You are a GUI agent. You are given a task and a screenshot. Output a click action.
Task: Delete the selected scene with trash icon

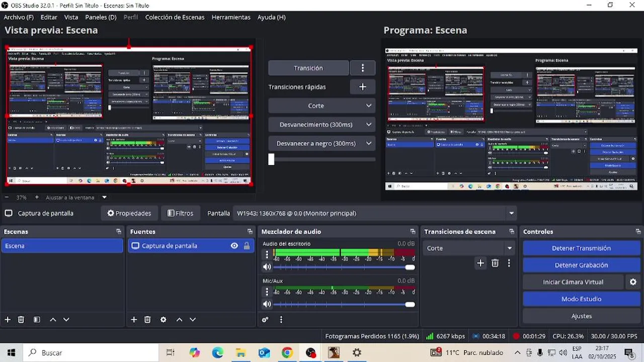pos(21,319)
